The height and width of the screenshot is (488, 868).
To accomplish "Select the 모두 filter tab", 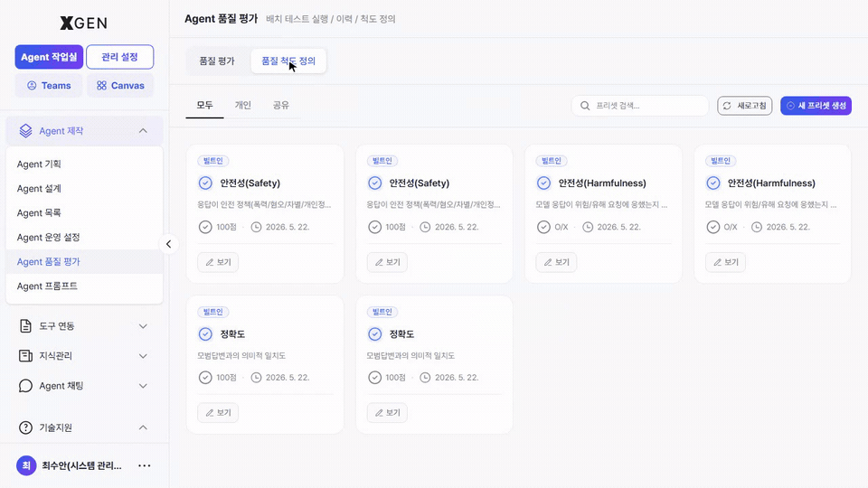I will coord(205,105).
